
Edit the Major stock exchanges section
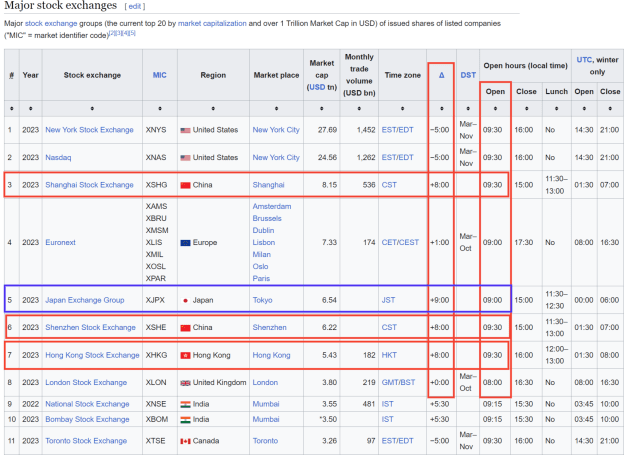tap(135, 6)
